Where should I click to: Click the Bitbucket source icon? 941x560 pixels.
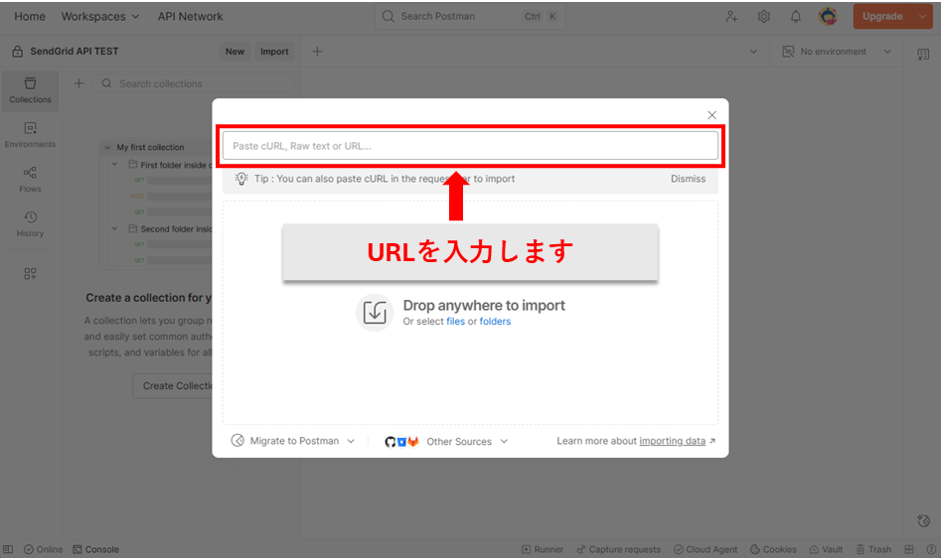(402, 442)
